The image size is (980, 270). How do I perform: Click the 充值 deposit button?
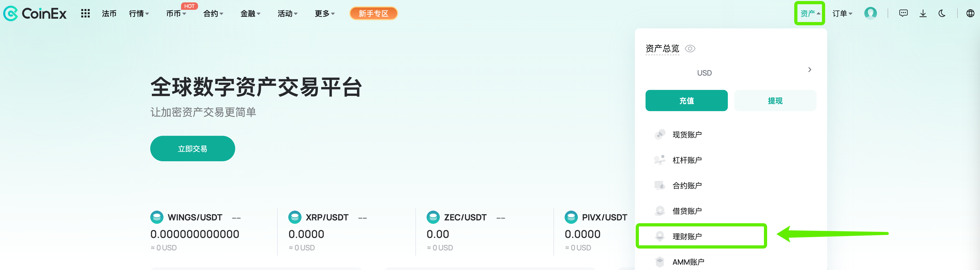click(x=686, y=101)
